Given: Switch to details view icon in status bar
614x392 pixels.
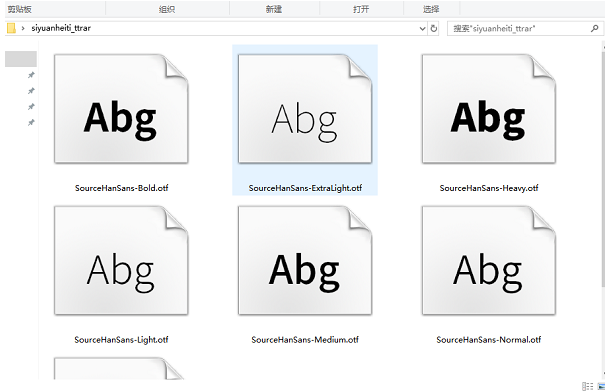Looking at the screenshot, I should 587,387.
